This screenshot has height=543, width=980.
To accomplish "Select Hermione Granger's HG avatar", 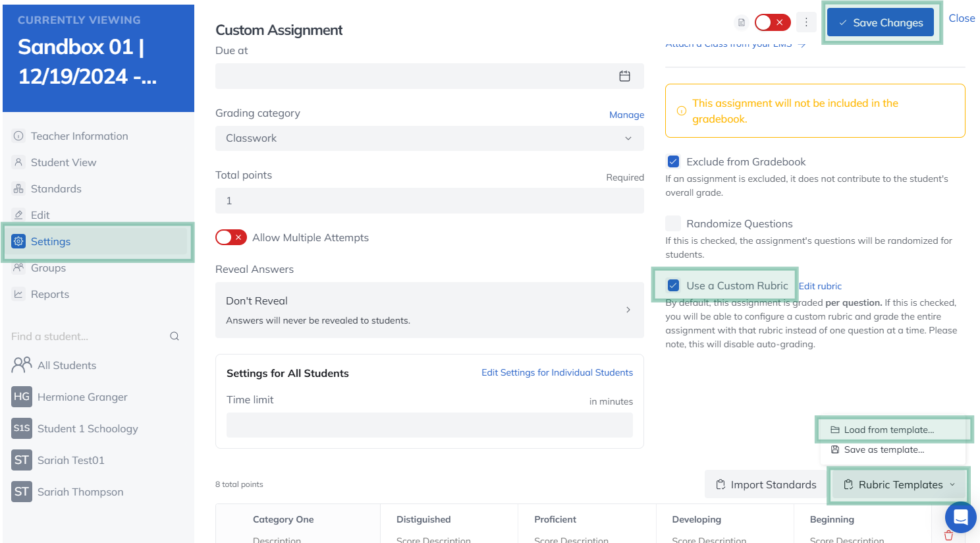I will (x=22, y=397).
